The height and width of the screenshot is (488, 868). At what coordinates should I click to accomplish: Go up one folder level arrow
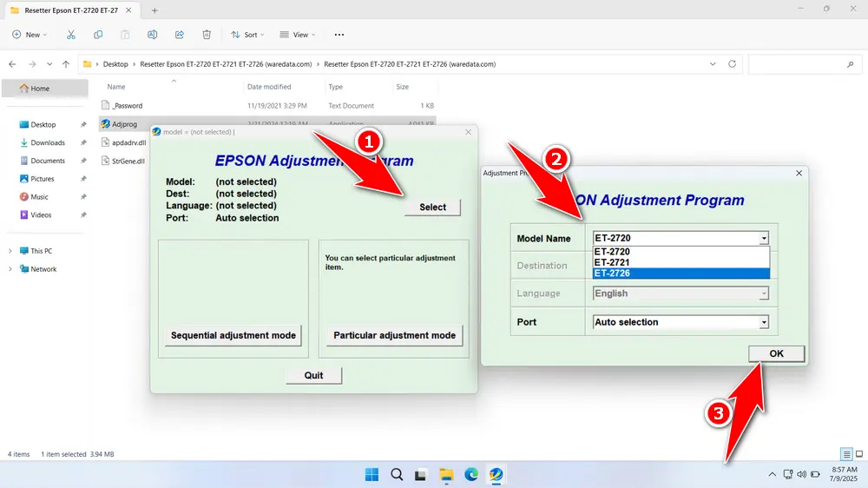click(x=66, y=64)
